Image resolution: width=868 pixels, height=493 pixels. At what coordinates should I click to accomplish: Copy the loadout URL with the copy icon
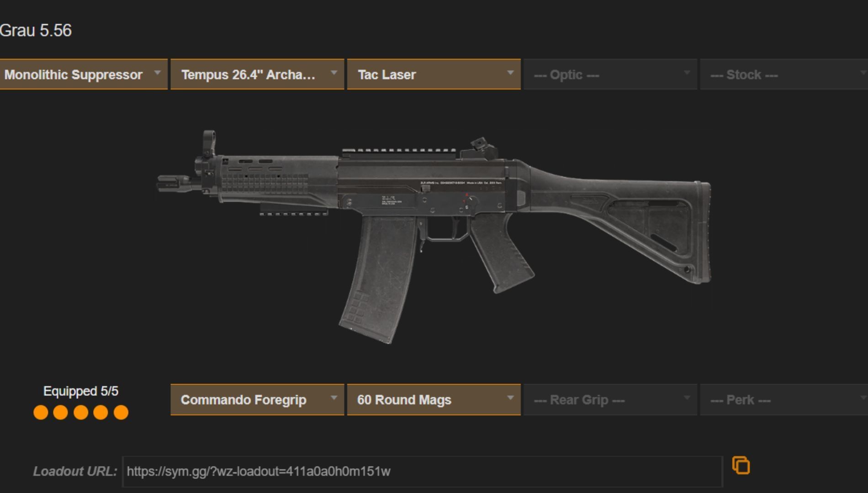[x=741, y=465]
